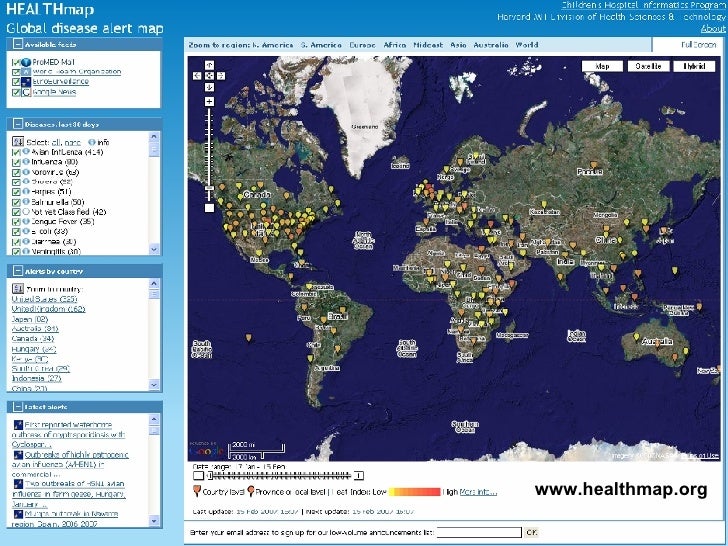This screenshot has height=546, width=728.
Task: Click the alert marker over Russia
Action: 593,164
